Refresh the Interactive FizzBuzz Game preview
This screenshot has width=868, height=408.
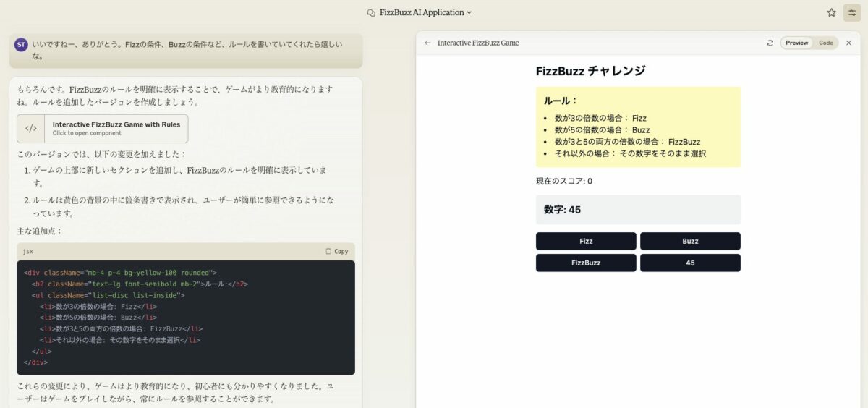[x=770, y=43]
